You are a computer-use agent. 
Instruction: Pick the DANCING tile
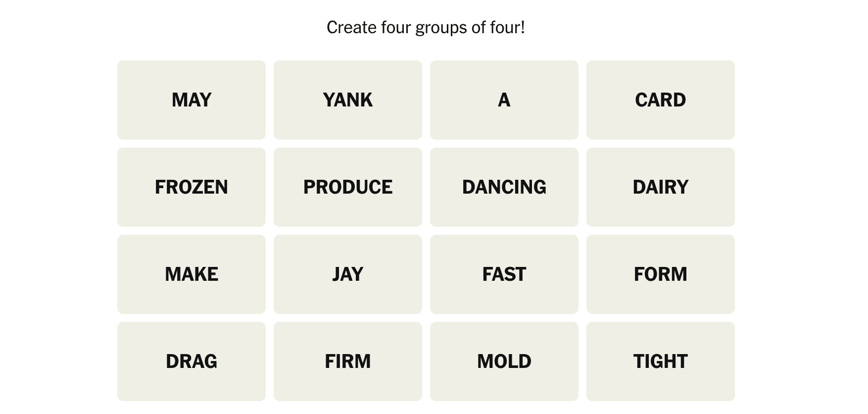coord(504,187)
